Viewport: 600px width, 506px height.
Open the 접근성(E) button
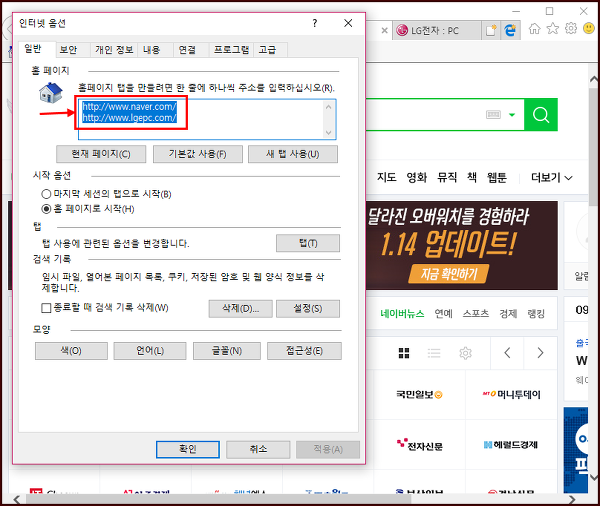305,351
